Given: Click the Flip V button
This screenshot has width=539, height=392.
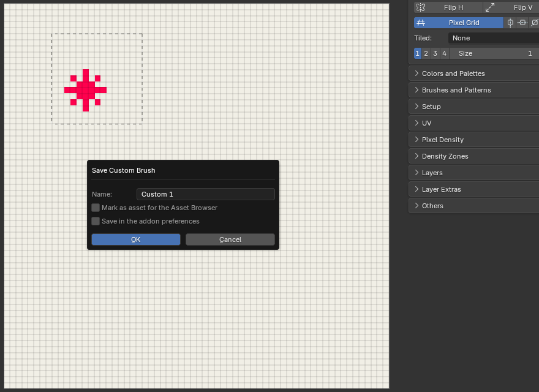Looking at the screenshot, I should click(511, 7).
